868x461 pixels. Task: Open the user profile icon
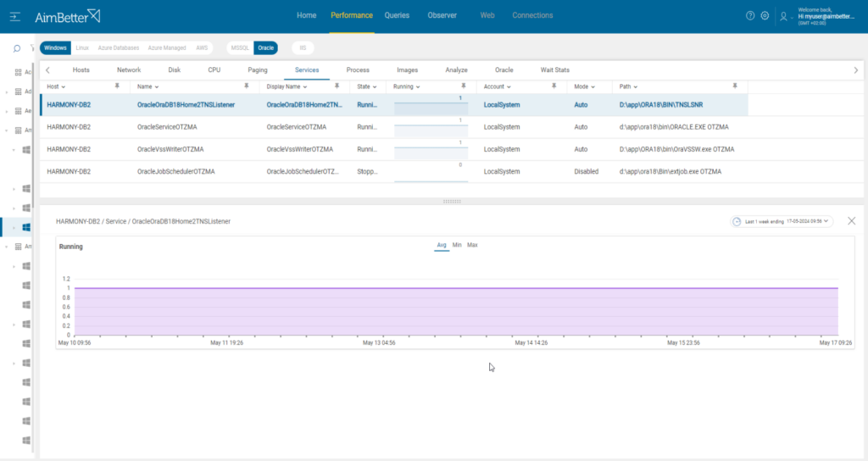click(783, 17)
